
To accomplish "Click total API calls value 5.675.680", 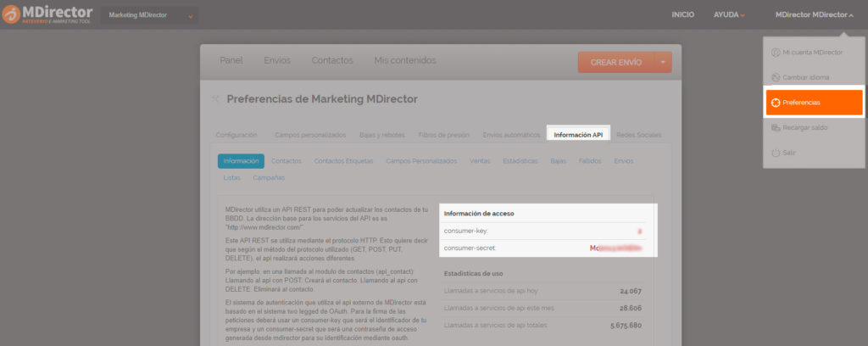I will coord(626,325).
